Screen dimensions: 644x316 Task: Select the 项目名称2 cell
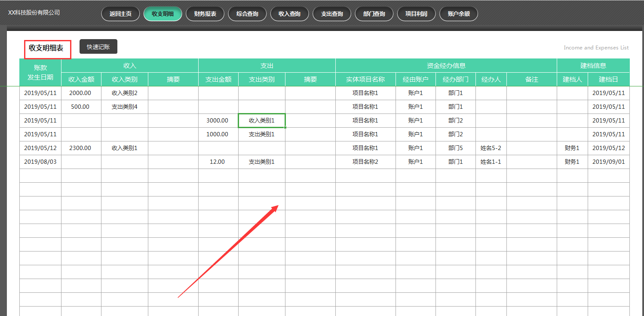[x=366, y=162]
